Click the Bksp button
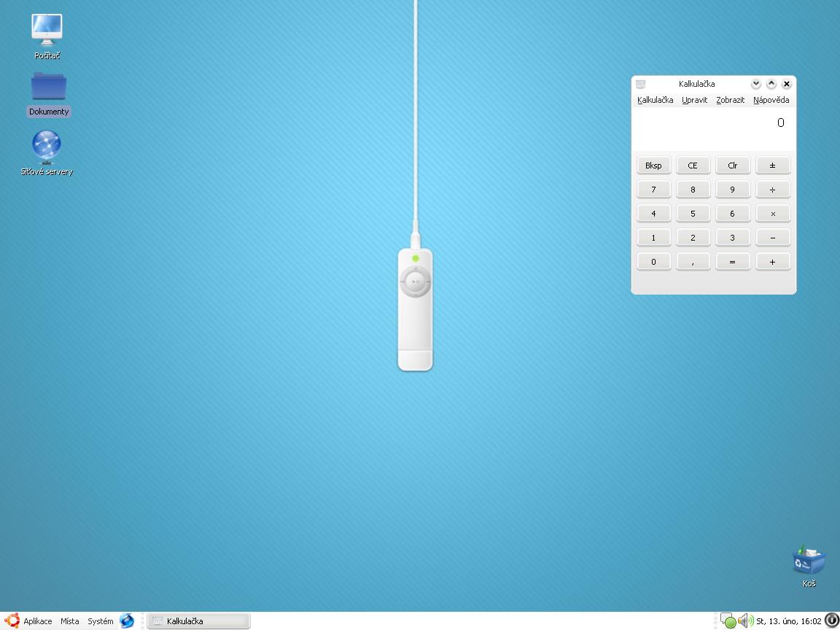Screen dimensions: 840x630 tap(653, 165)
